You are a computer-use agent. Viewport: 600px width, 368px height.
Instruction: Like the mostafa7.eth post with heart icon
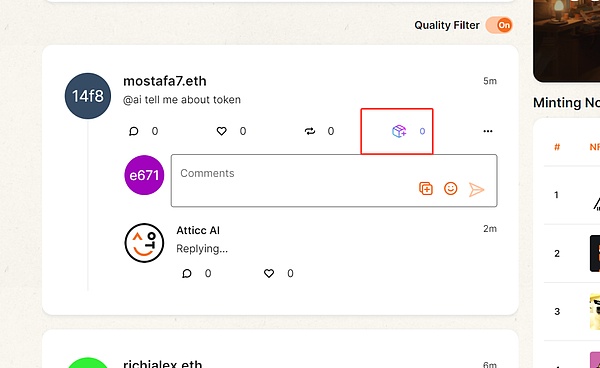[222, 131]
